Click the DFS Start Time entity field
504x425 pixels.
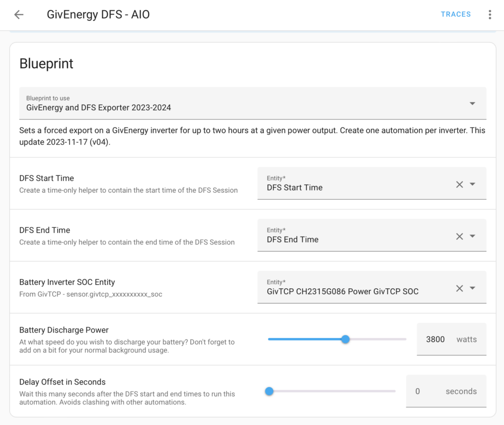pos(372,183)
